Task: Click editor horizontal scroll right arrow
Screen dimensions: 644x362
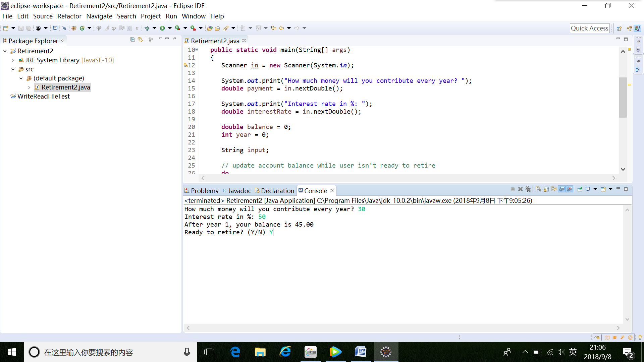Action: 614,178
